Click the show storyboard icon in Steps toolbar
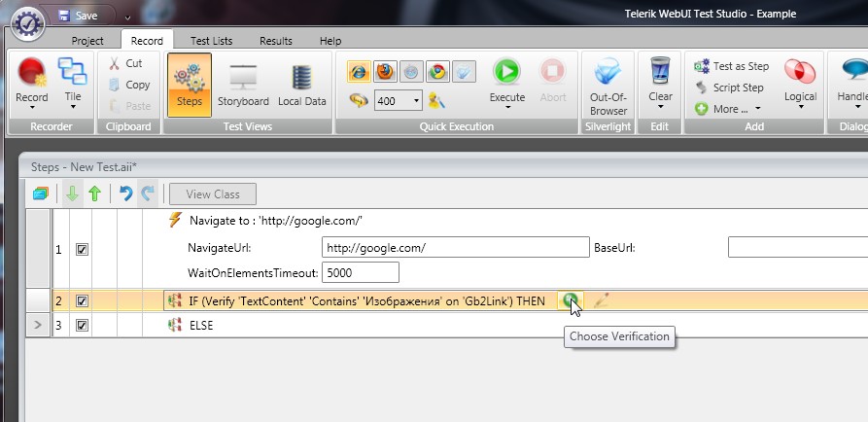 click(41, 193)
